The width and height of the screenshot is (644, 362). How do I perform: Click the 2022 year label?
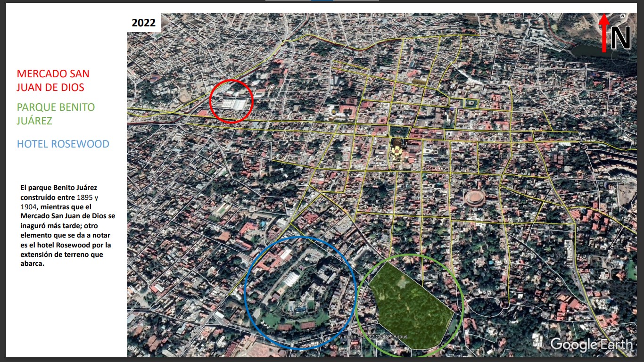143,23
